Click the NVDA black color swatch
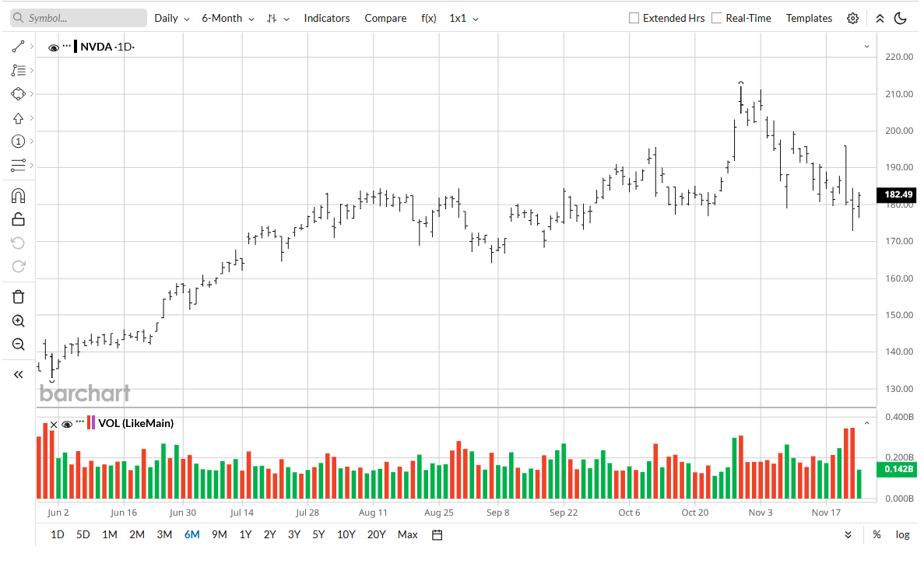The width and height of the screenshot is (924, 574). [76, 47]
